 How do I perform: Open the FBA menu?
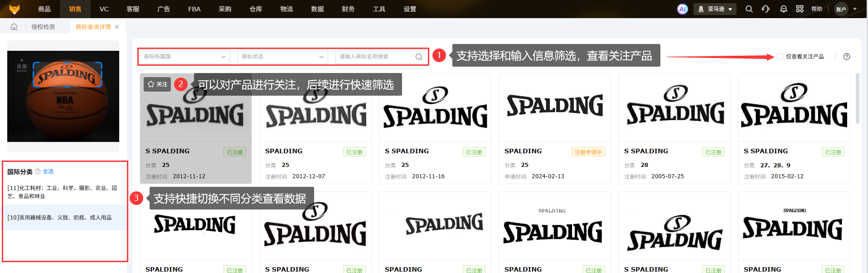(x=194, y=9)
